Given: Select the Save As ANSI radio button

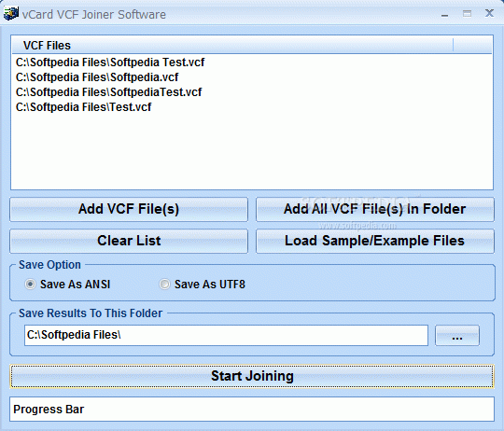Looking at the screenshot, I should point(31,285).
